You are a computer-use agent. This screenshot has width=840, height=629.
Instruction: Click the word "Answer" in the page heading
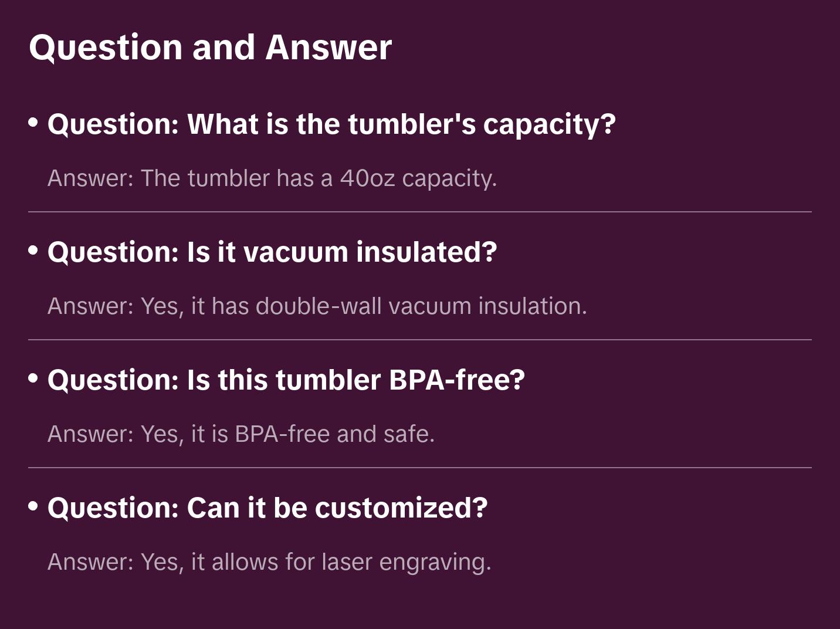(x=328, y=47)
